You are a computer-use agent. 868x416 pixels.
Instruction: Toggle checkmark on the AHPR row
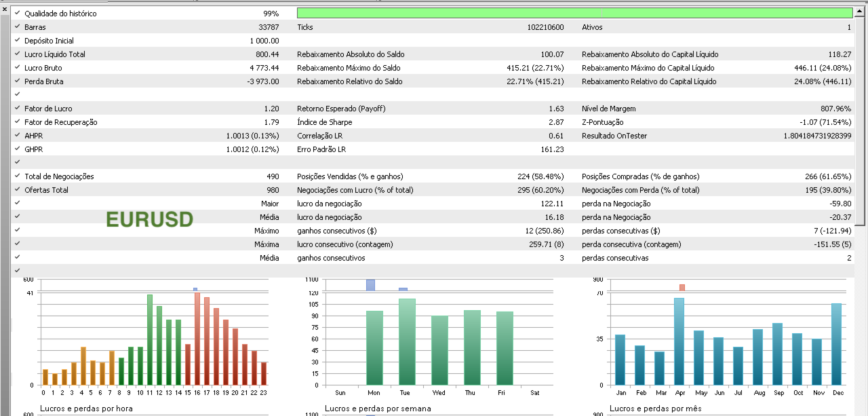[x=17, y=136]
